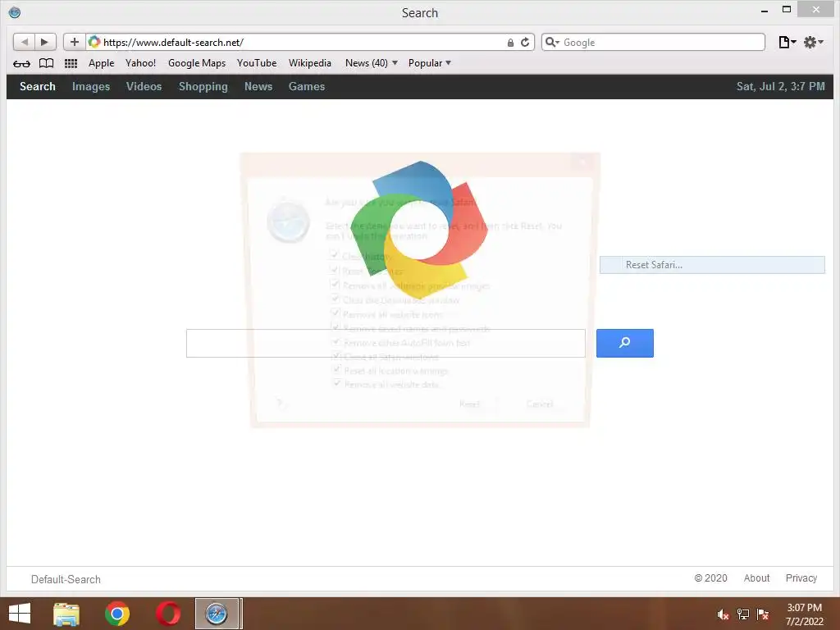The image size is (840, 630).
Task: Select the Search tab
Action: [38, 86]
